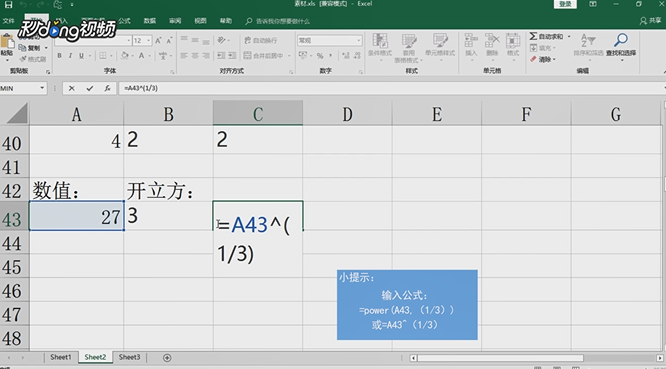Switch to the Review (审阅) tab
This screenshot has height=369, width=666.
tap(175, 21)
